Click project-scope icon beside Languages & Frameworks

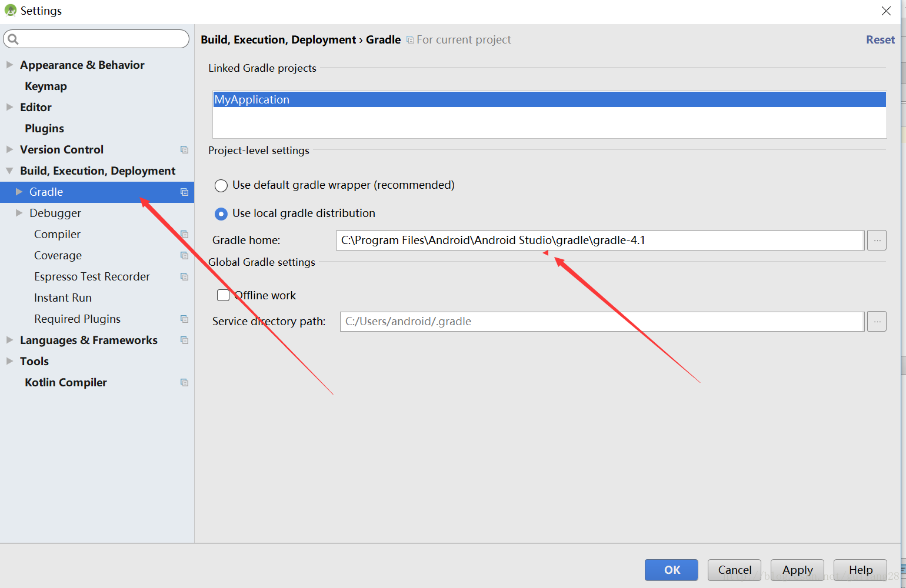pos(184,340)
